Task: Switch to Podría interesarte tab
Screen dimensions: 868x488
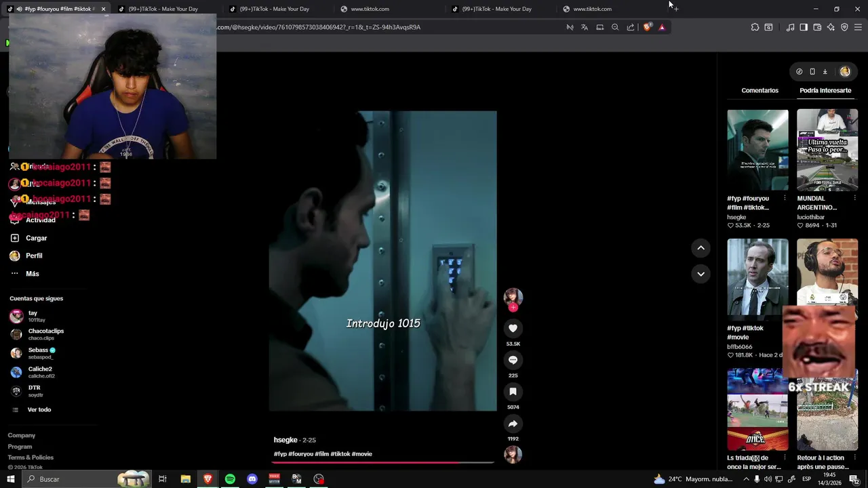Action: coord(825,90)
